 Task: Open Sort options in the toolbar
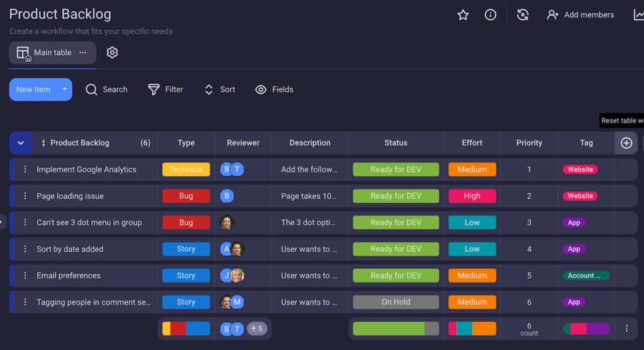[x=219, y=90]
